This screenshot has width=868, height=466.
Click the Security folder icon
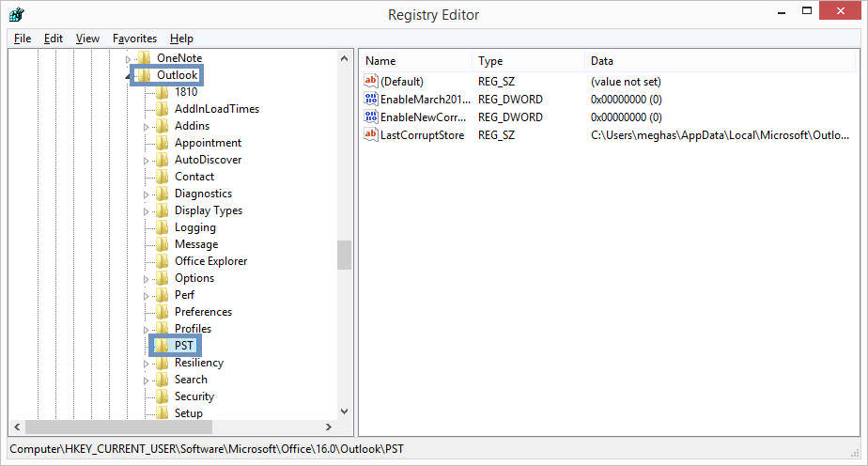point(163,396)
